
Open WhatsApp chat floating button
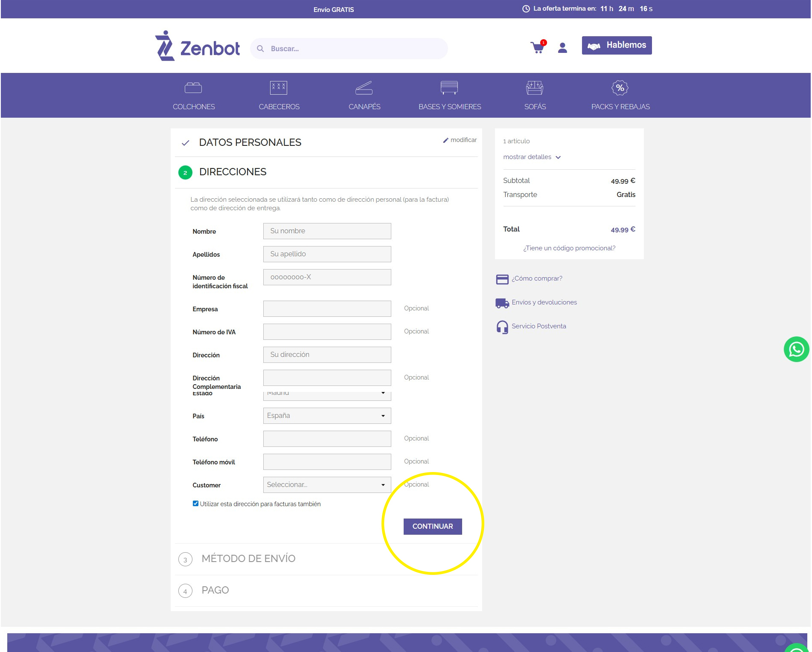[x=796, y=349]
